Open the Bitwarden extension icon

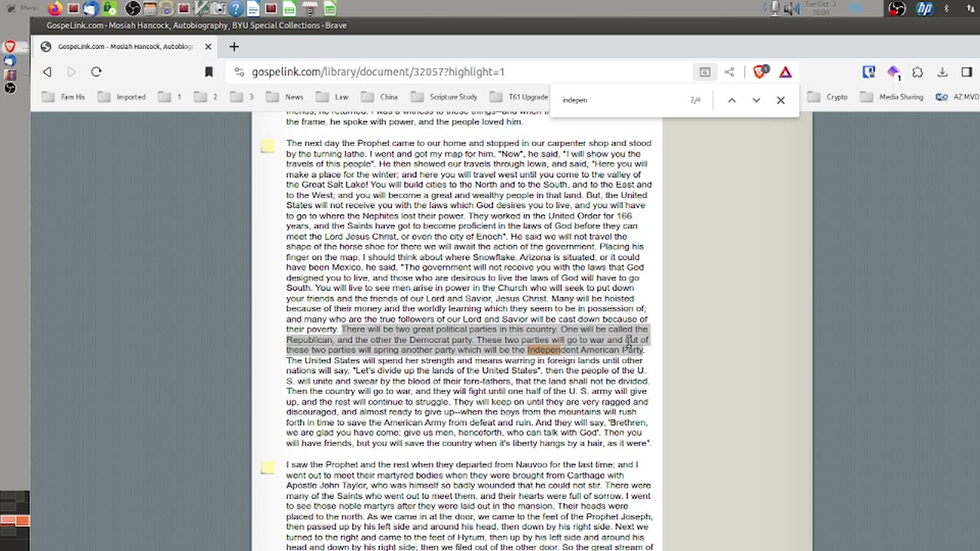coord(868,72)
